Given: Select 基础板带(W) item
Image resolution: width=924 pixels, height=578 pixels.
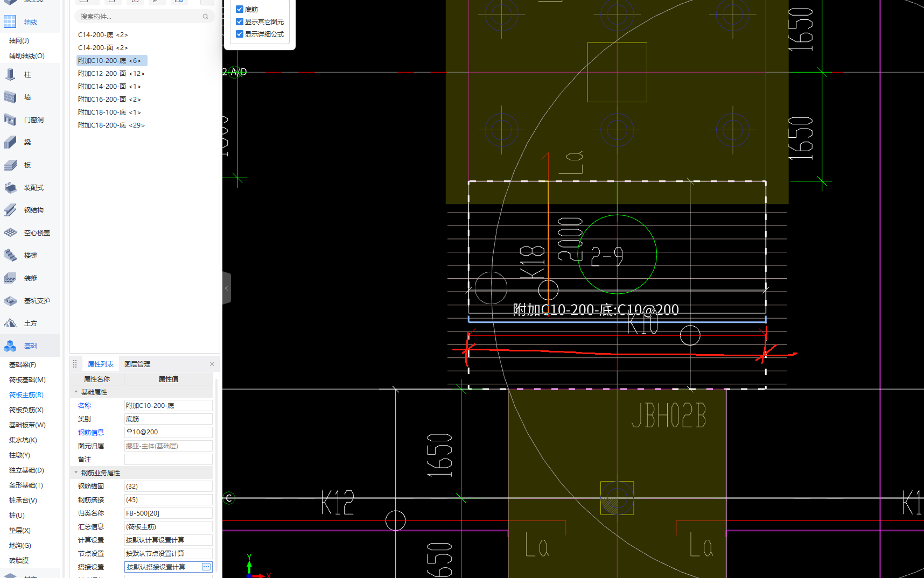Looking at the screenshot, I should [x=27, y=425].
